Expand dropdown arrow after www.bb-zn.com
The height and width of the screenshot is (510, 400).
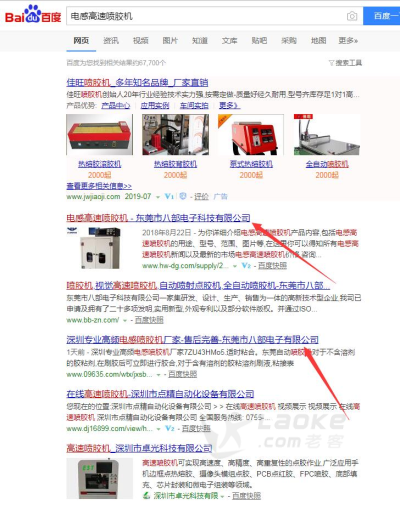[x=125, y=320]
